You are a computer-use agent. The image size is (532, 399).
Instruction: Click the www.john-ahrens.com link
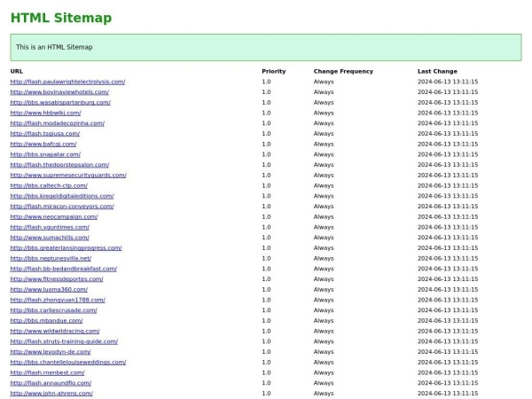51,394
